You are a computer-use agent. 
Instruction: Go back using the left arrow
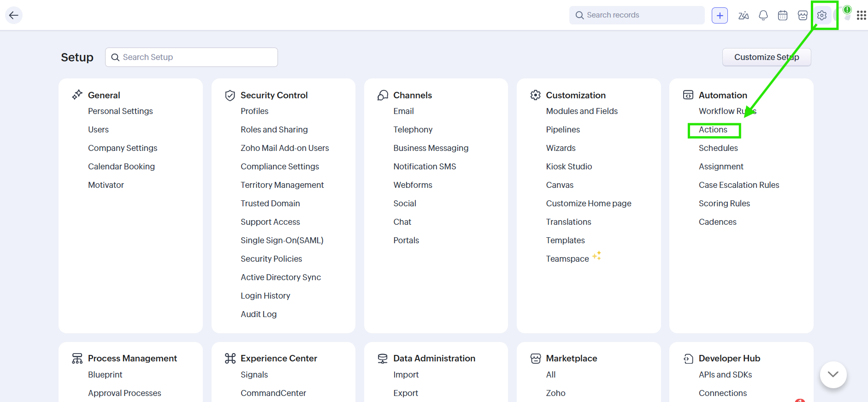(14, 16)
